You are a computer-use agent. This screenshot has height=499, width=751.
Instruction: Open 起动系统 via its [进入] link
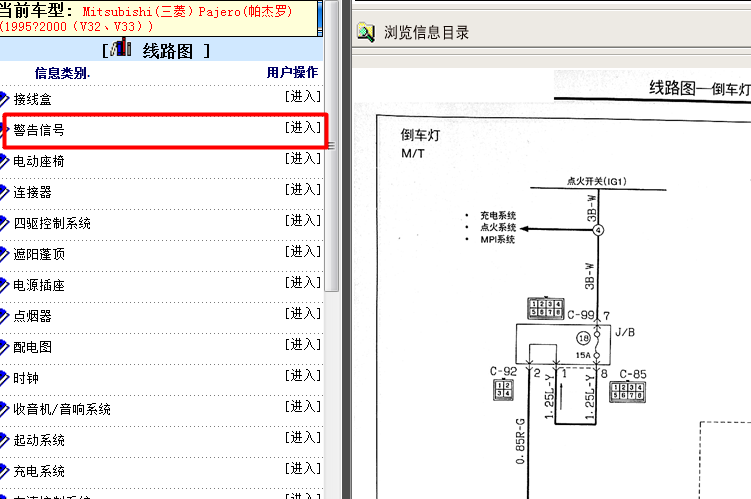pos(303,437)
